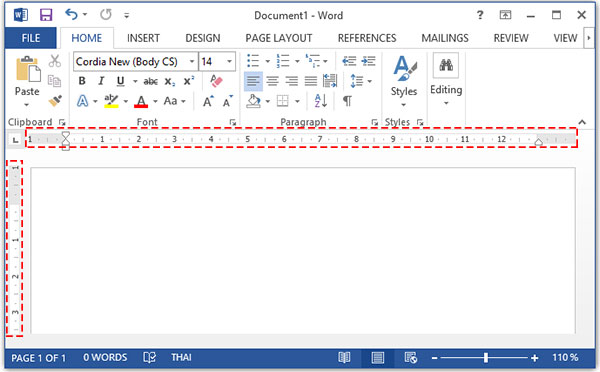
Task: Copy selection using the Copy icon
Action: pyautogui.click(x=54, y=81)
